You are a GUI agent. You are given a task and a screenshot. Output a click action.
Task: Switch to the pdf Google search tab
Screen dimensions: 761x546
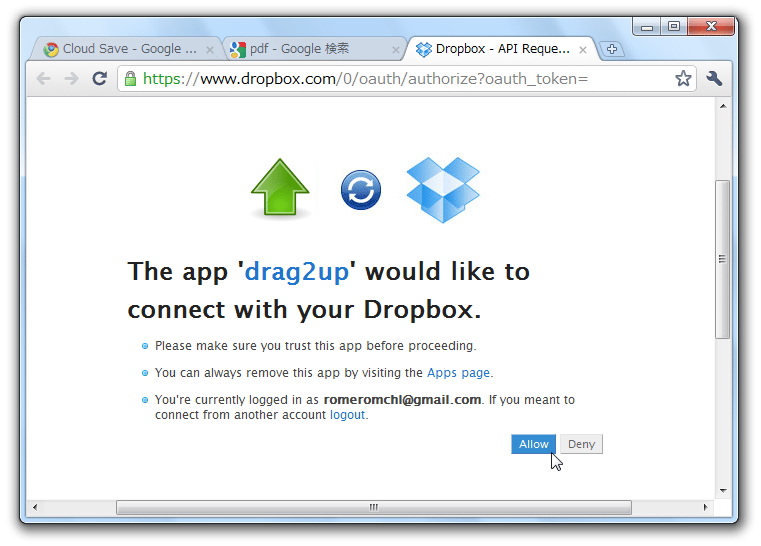coord(313,49)
